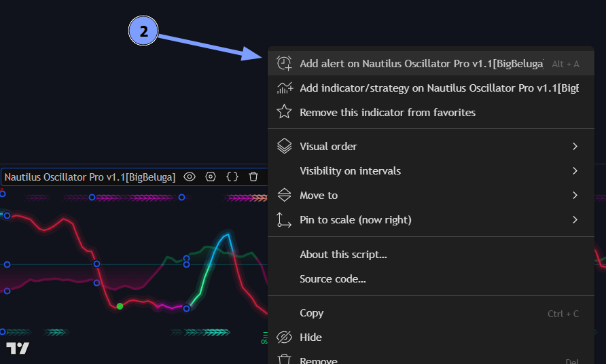Open Visual order submenu

431,147
